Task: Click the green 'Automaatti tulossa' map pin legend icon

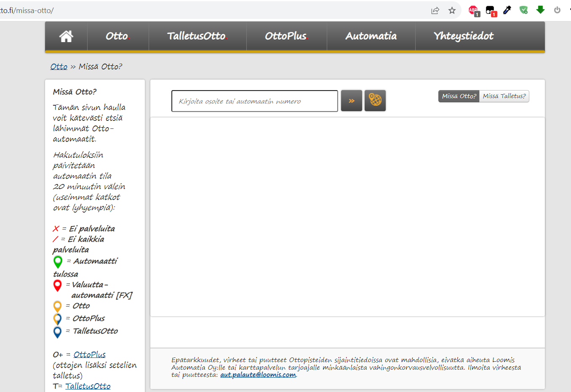Action: (x=58, y=261)
